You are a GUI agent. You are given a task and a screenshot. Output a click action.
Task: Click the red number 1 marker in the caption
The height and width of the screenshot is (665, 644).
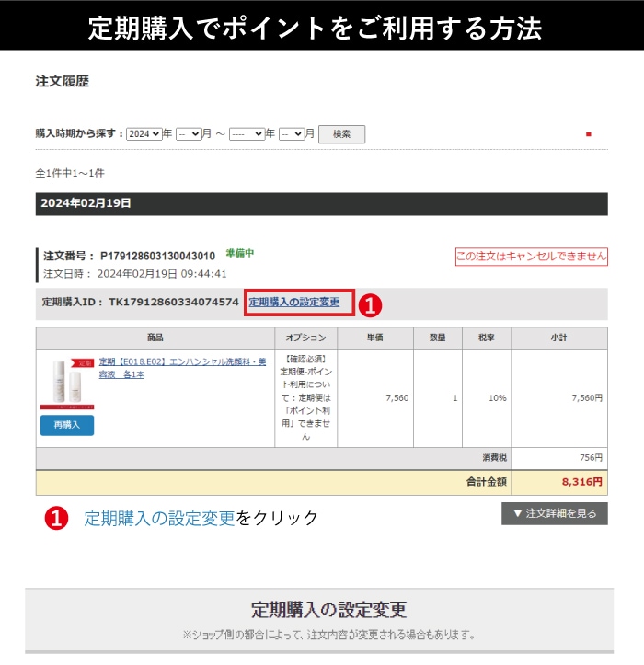pyautogui.click(x=55, y=518)
